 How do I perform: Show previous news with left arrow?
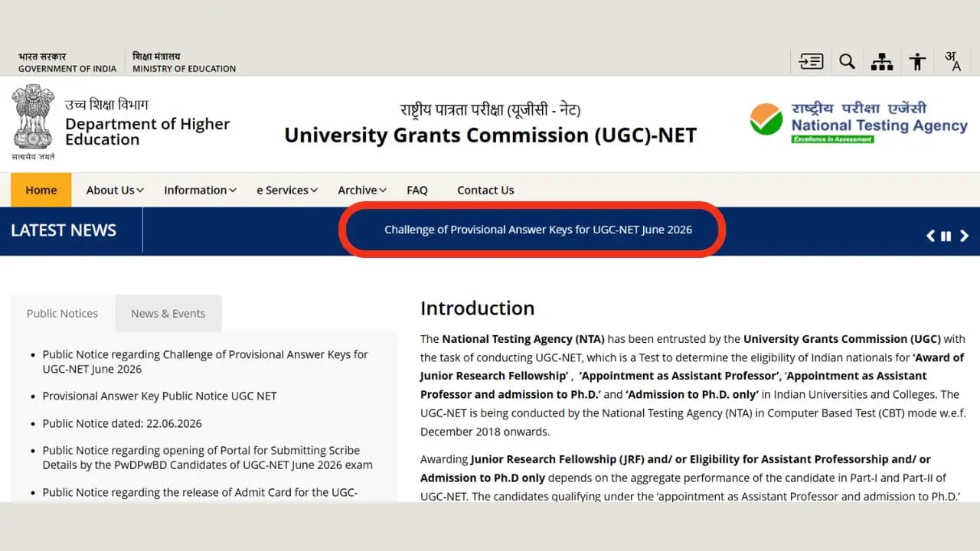coord(931,236)
